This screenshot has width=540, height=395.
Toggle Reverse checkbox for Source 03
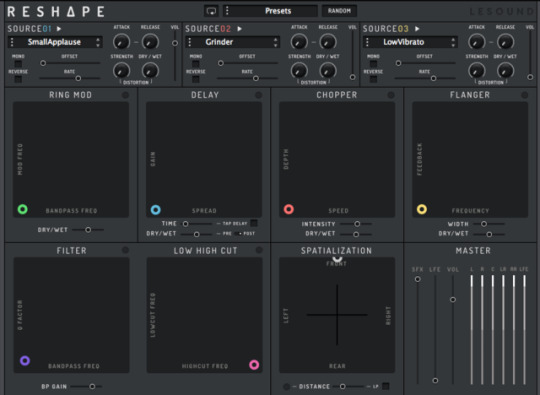[373, 79]
